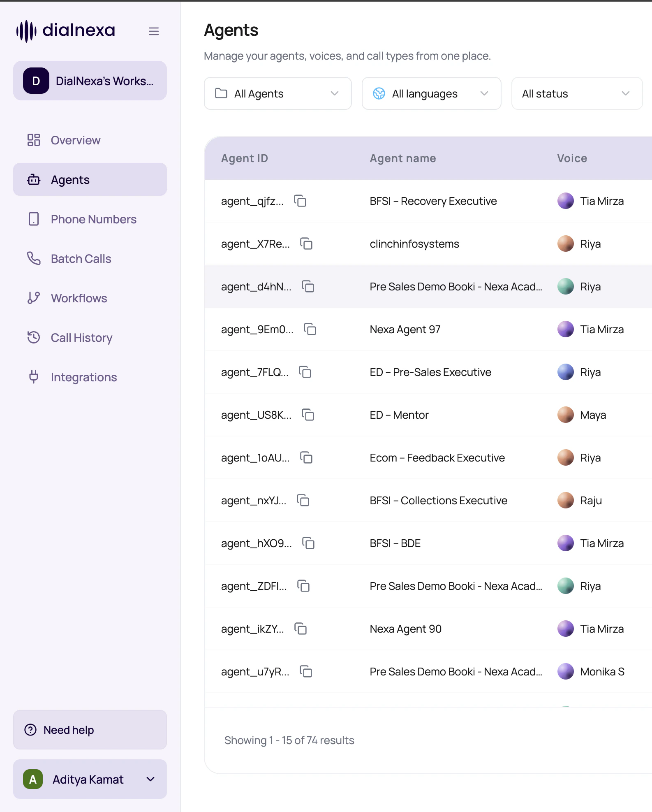Image resolution: width=652 pixels, height=812 pixels.
Task: Open clinchinfosystems agent
Action: coord(414,244)
